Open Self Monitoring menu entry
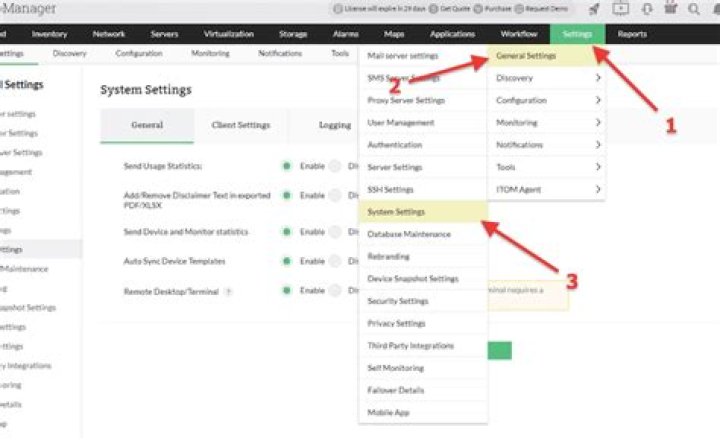Viewport: 720px width, 441px height. 422,368
